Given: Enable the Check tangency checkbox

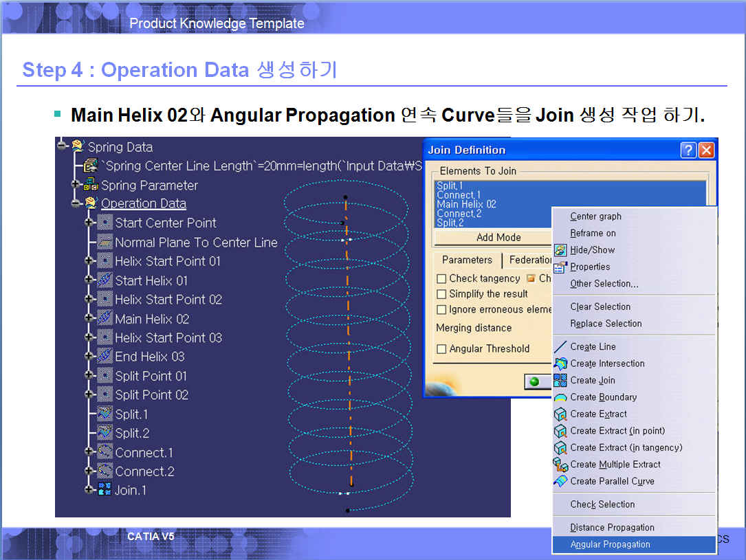Looking at the screenshot, I should point(442,279).
